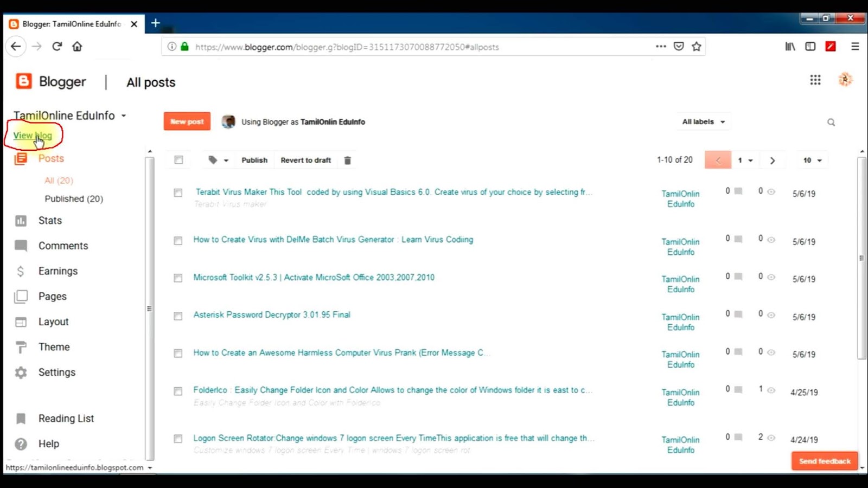
Task: Open a new tab with the plus icon
Action: pyautogui.click(x=156, y=23)
